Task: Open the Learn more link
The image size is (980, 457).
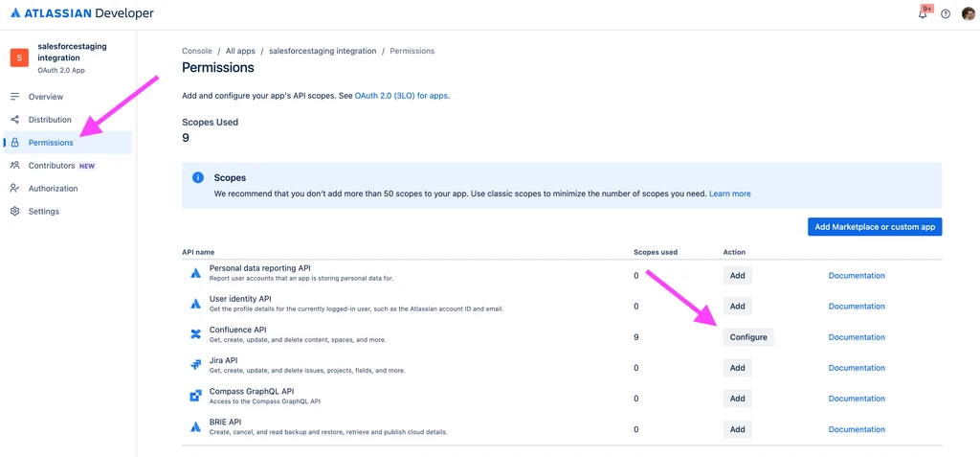Action: coord(730,194)
